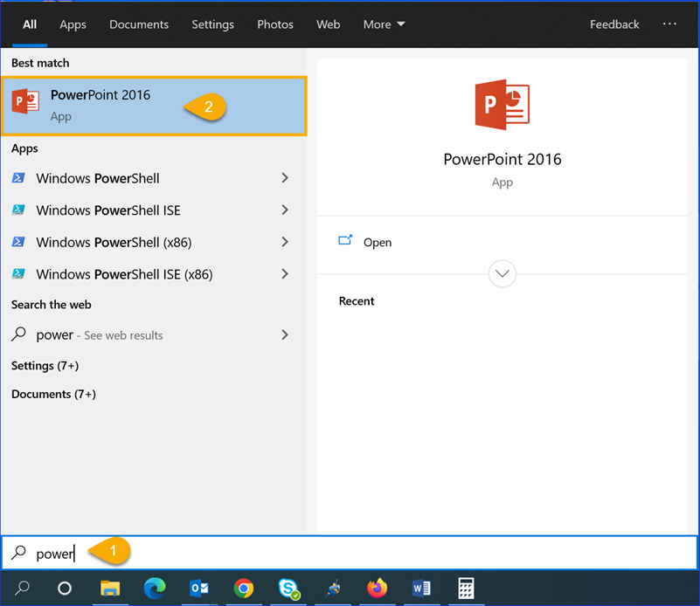This screenshot has height=606, width=700.
Task: Click the magnifier icon beside power web result
Action: point(18,334)
